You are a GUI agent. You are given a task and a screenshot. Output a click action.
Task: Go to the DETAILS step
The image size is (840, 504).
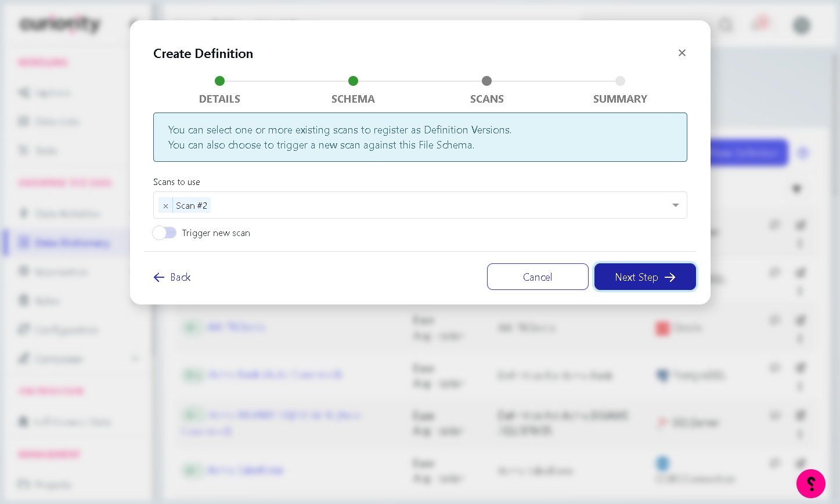(x=219, y=90)
